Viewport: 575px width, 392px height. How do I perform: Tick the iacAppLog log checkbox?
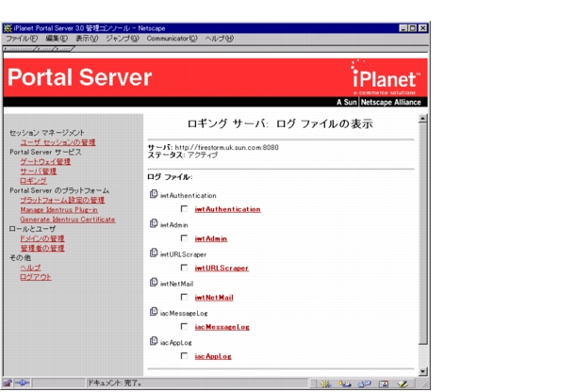pos(184,355)
